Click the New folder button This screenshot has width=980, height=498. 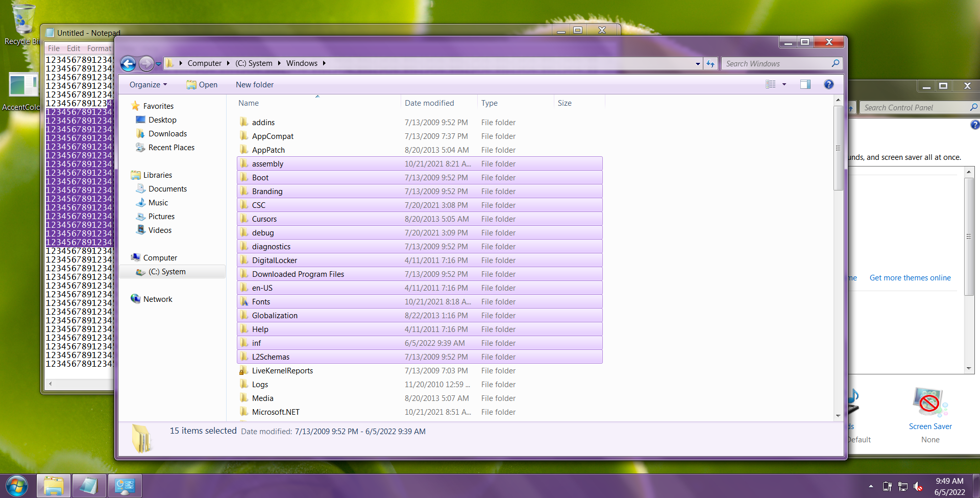pyautogui.click(x=255, y=85)
